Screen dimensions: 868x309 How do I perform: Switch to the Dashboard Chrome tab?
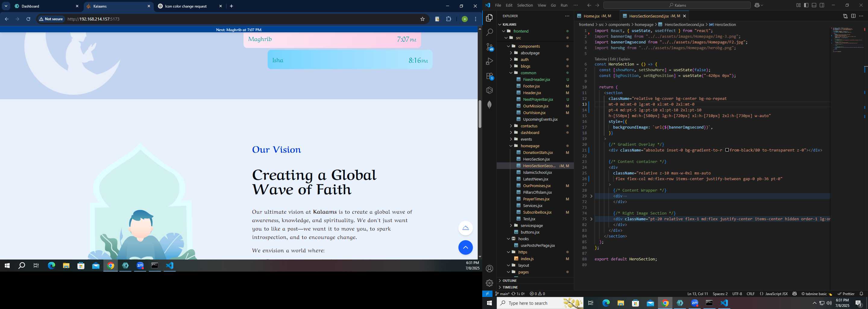pos(46,6)
